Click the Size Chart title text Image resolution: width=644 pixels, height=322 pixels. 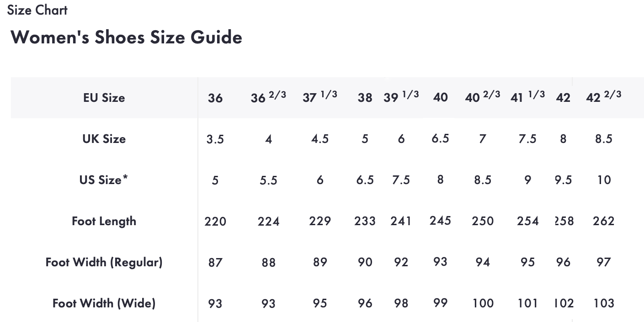[x=37, y=10]
